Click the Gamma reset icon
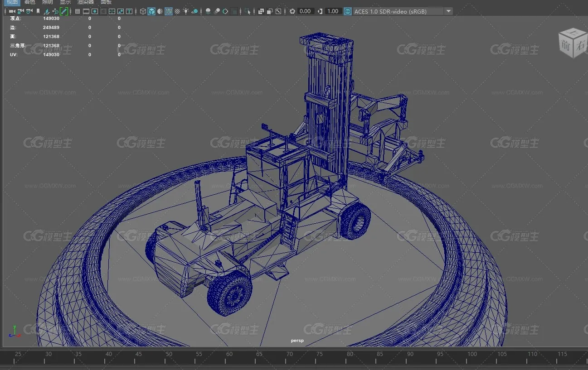 pos(320,11)
